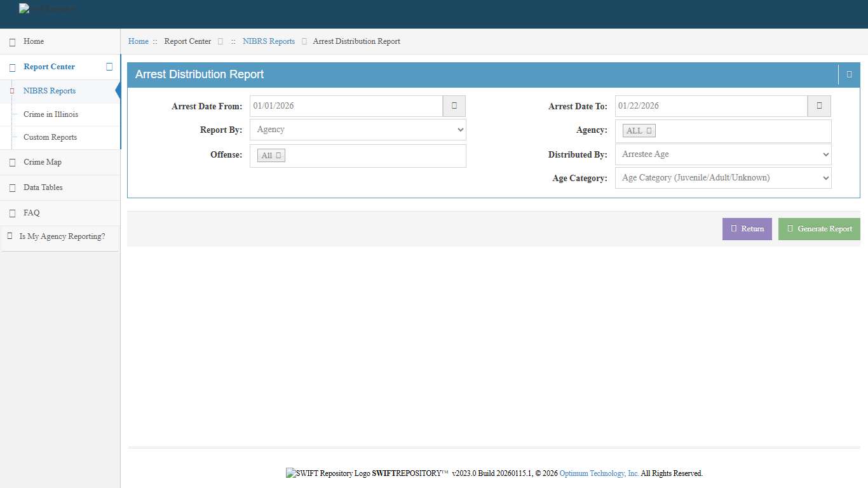Screen dimensions: 868x488
Task: Open the Age Category dropdown
Action: [x=723, y=178]
